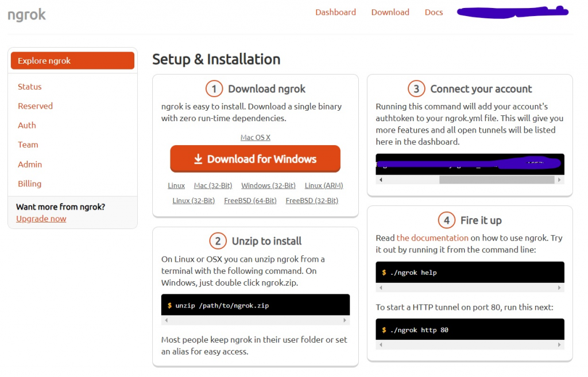This screenshot has height=377, width=588.
Task: Click right scroll arrow under ngrok http 80
Action: click(559, 345)
